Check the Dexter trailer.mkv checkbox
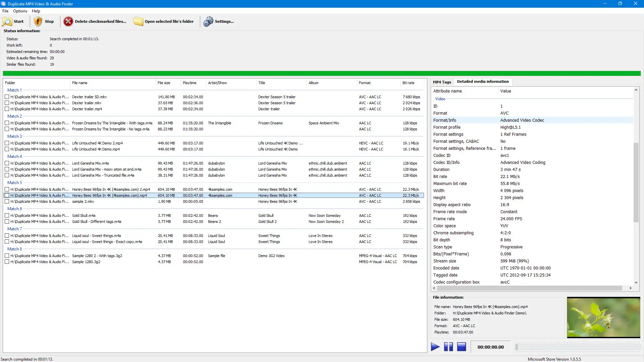 tap(7, 103)
